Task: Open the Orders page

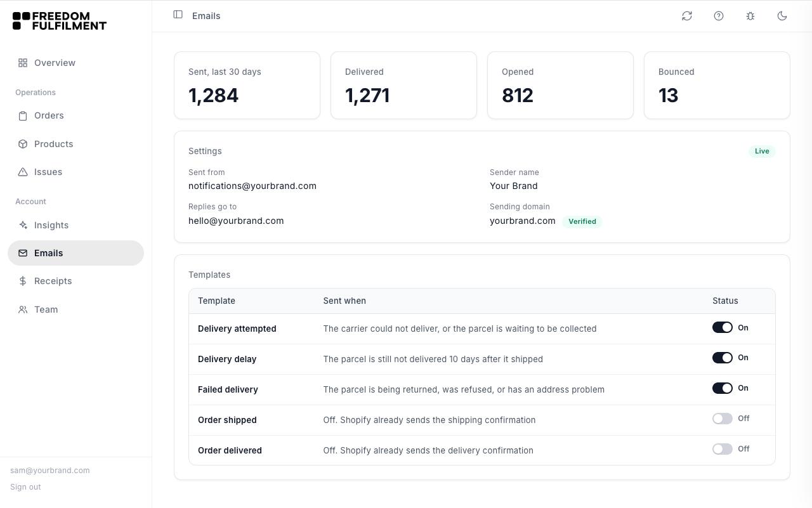Action: pos(75,115)
